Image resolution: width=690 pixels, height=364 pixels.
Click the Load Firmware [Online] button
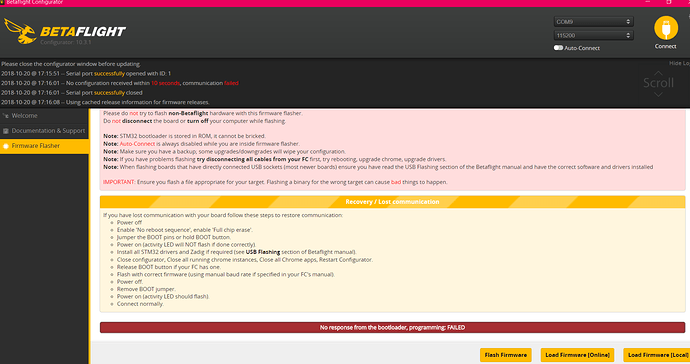point(577,355)
